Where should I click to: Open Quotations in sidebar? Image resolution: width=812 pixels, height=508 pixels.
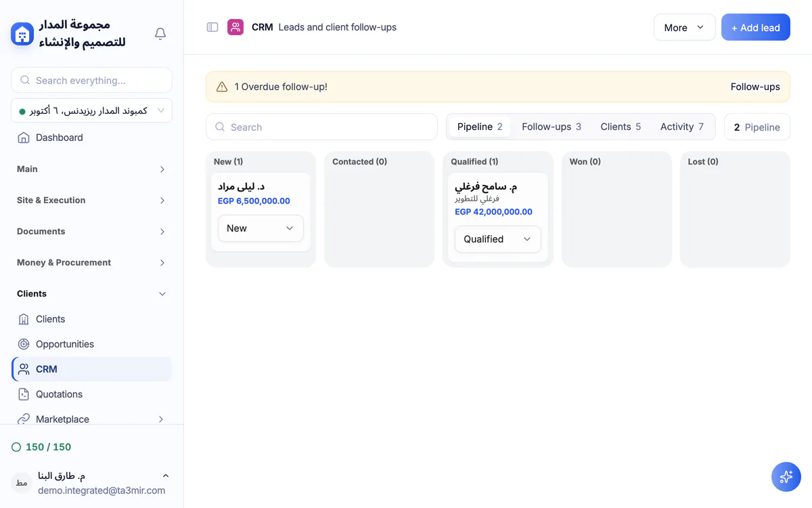coord(91,394)
